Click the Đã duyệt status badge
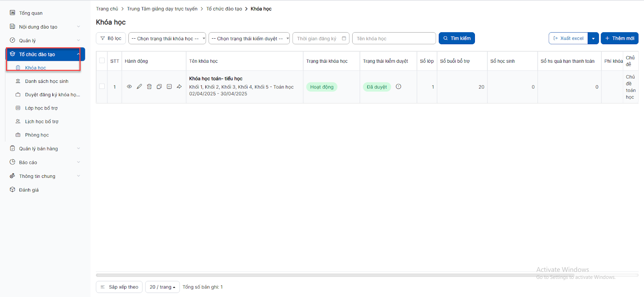This screenshot has height=297, width=644. point(377,87)
